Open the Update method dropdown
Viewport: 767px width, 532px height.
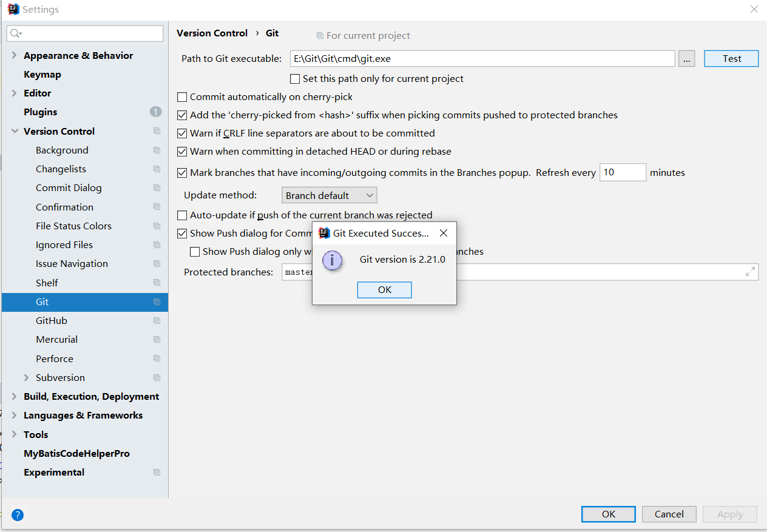point(329,195)
